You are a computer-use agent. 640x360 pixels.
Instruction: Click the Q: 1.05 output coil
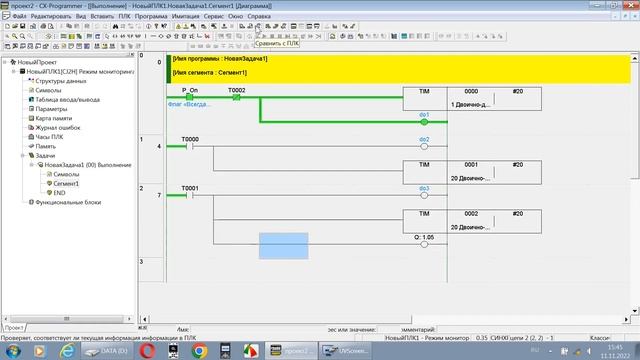pyautogui.click(x=424, y=244)
